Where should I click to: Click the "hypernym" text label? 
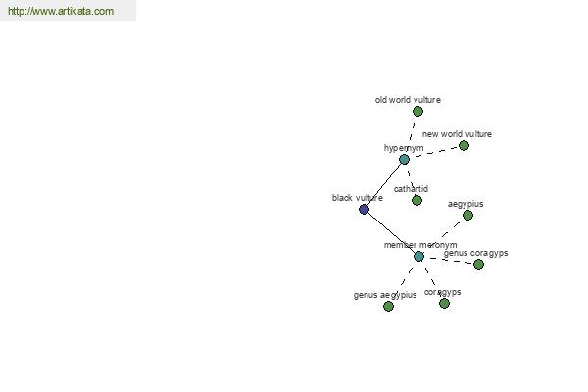point(404,148)
